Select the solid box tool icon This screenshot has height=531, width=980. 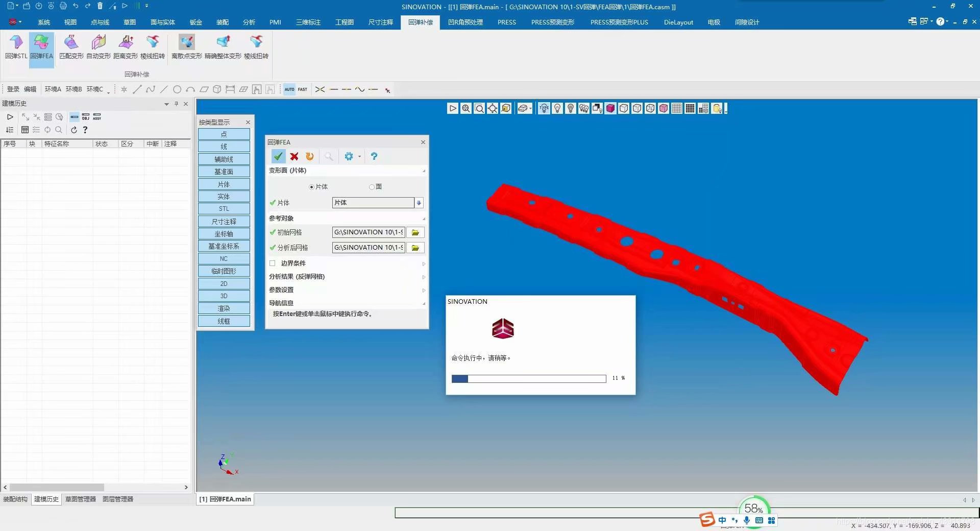[x=217, y=89]
